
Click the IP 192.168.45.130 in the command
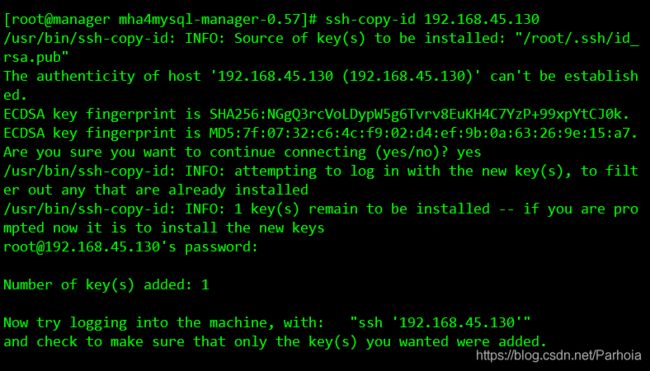(x=482, y=19)
